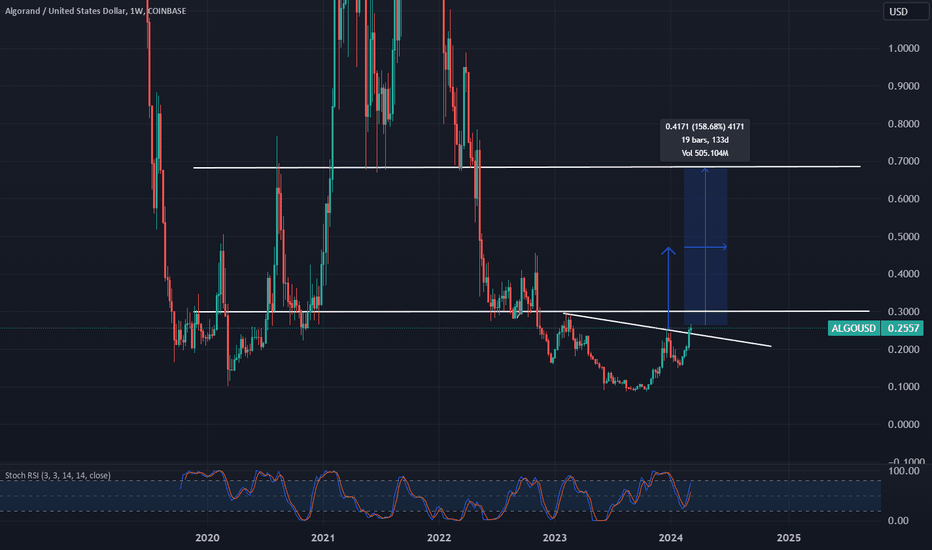Select the horizontal support line at 0.3000

pyautogui.click(x=531, y=311)
